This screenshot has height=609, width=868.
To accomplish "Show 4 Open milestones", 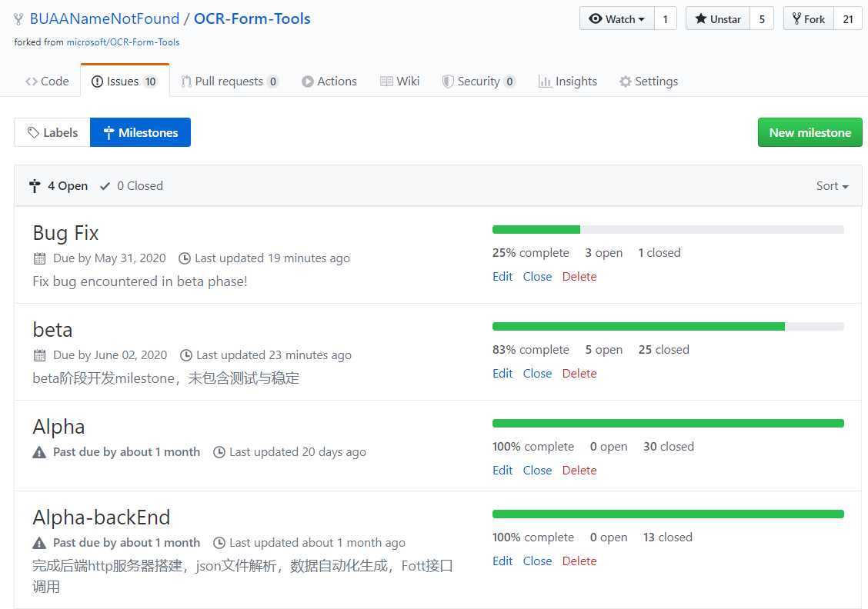I will (58, 186).
